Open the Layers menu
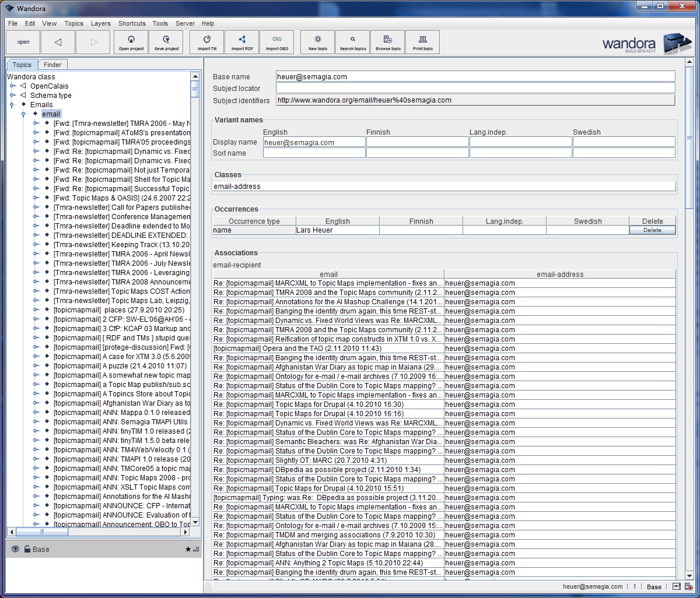 click(100, 23)
